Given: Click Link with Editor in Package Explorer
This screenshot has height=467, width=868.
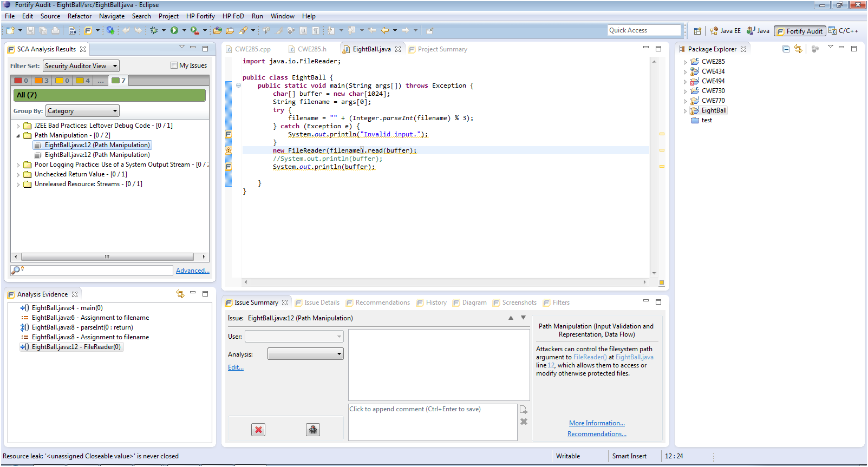Looking at the screenshot, I should [x=798, y=49].
